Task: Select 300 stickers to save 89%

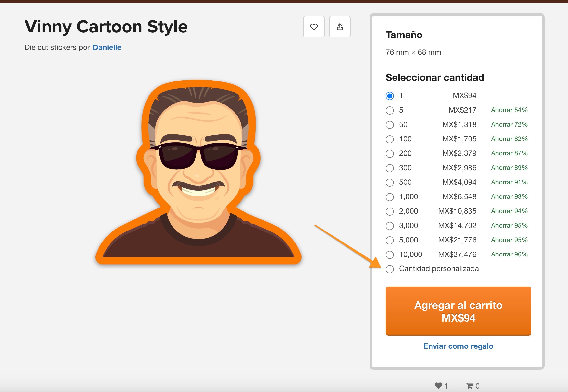Action: pos(389,168)
